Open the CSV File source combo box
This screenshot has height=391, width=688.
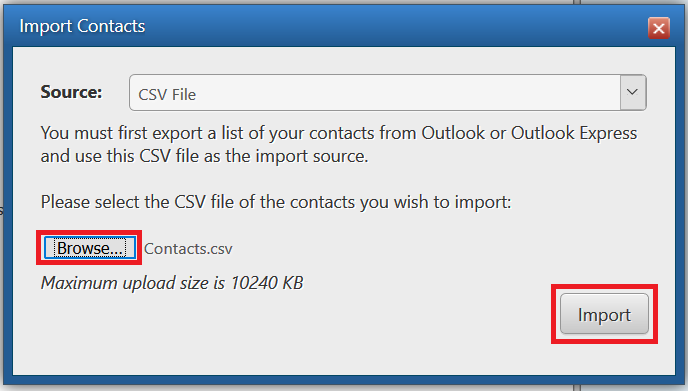tap(387, 93)
